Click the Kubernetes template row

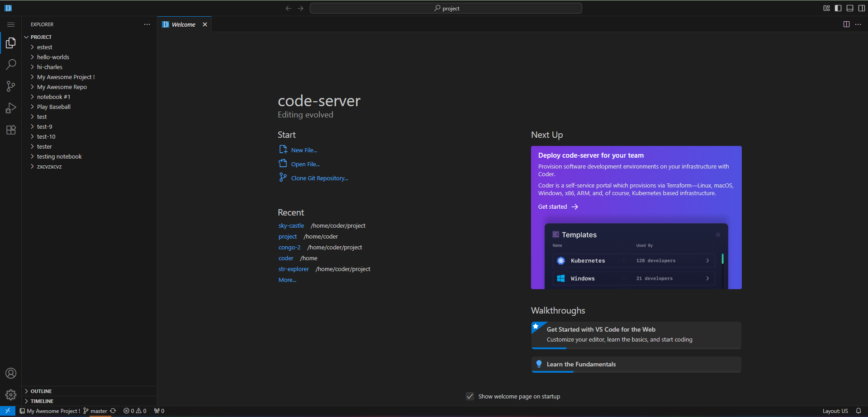coord(633,261)
